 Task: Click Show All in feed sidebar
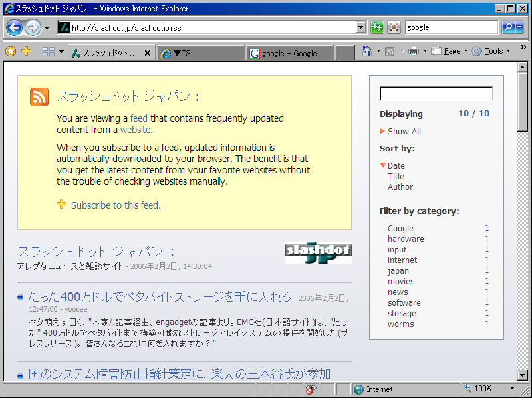click(404, 131)
